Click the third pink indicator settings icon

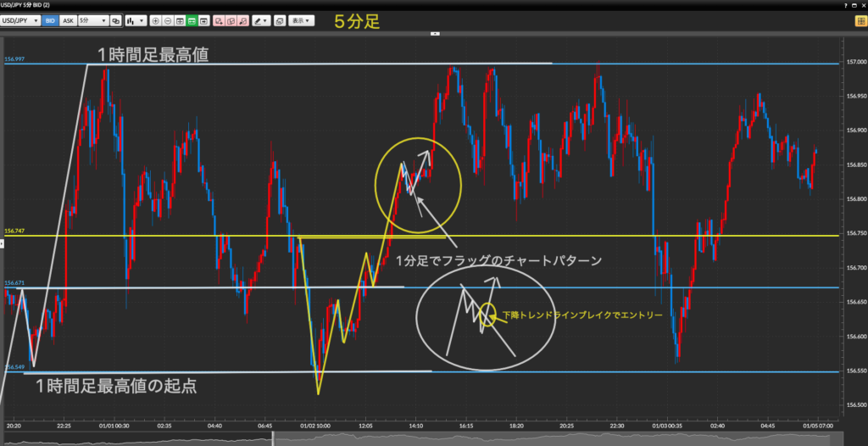coord(244,20)
